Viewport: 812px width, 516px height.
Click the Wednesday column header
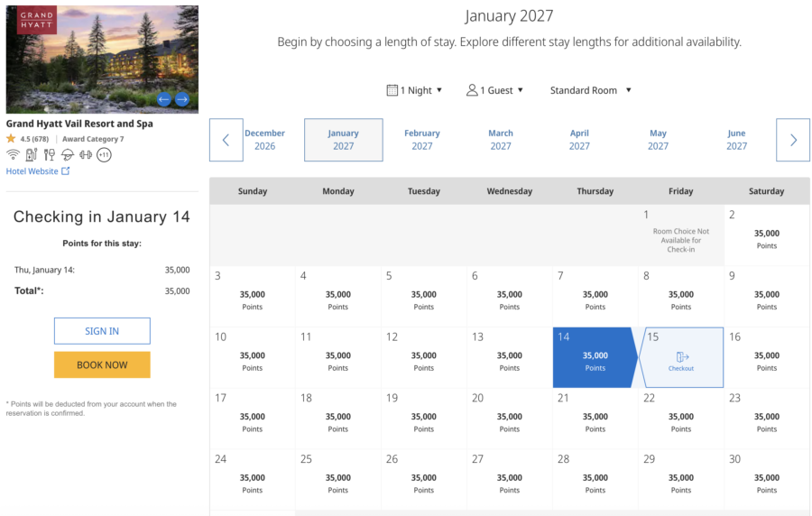click(510, 191)
